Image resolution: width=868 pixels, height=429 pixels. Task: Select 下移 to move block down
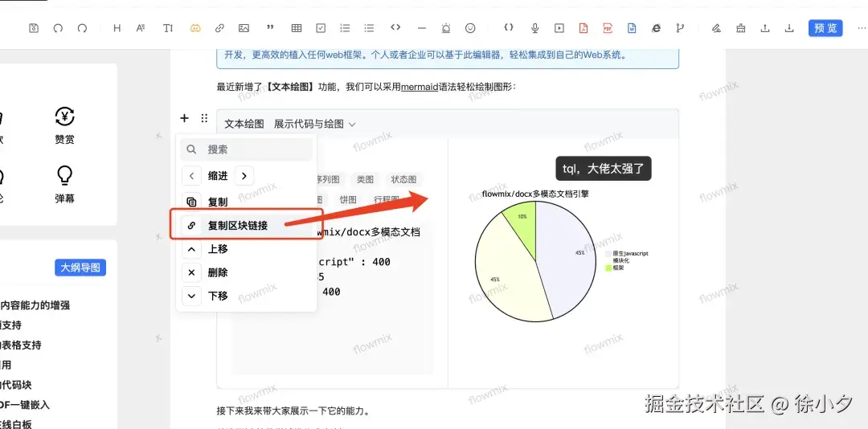(x=247, y=296)
